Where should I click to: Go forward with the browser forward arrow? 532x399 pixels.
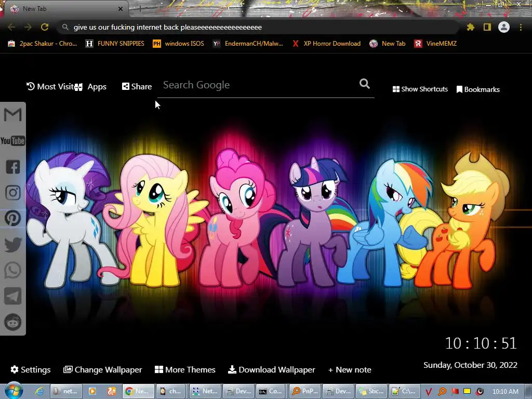point(28,27)
